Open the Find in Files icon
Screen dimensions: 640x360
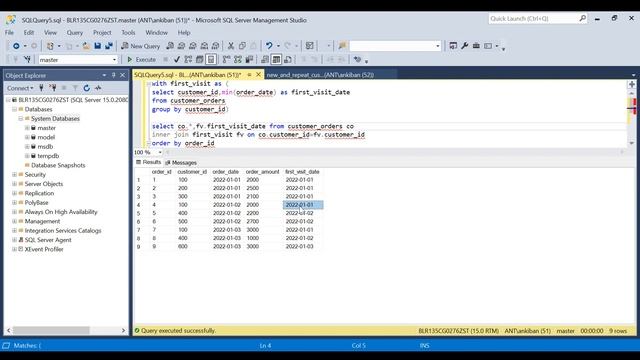point(342,46)
